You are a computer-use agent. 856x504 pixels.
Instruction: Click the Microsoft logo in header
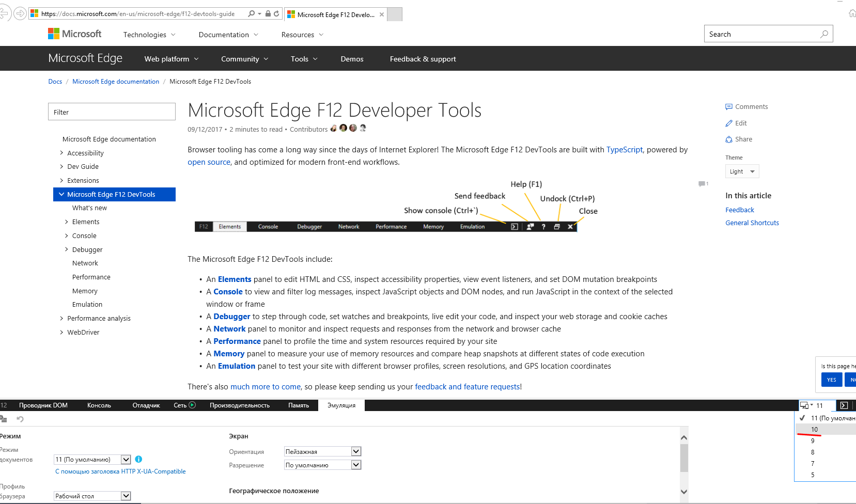[74, 34]
